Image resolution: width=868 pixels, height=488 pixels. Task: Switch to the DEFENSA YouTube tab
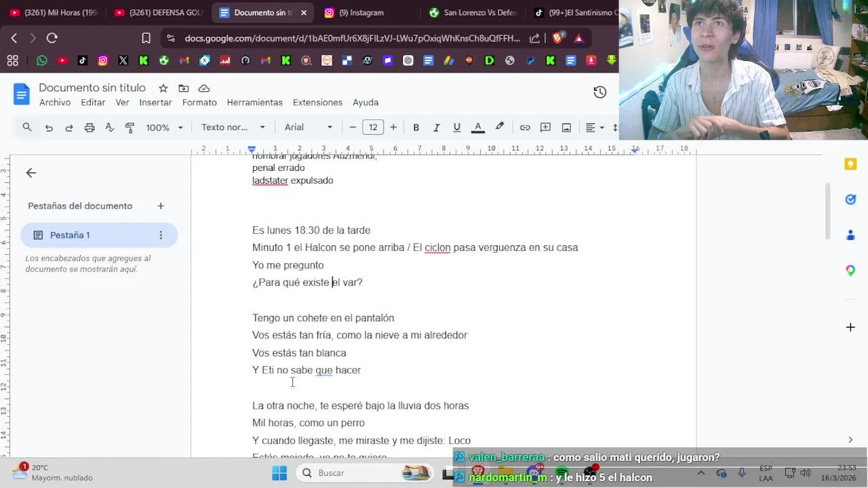tap(159, 13)
